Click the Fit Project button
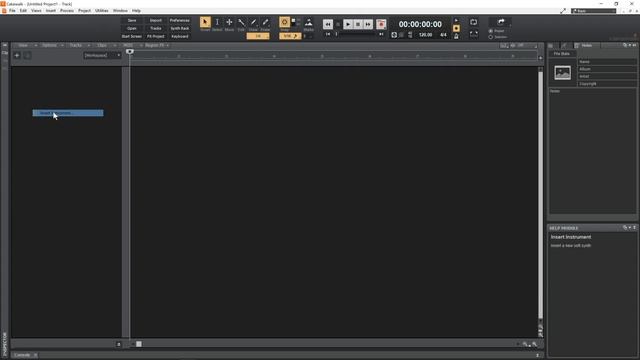640x360 pixels. click(156, 36)
